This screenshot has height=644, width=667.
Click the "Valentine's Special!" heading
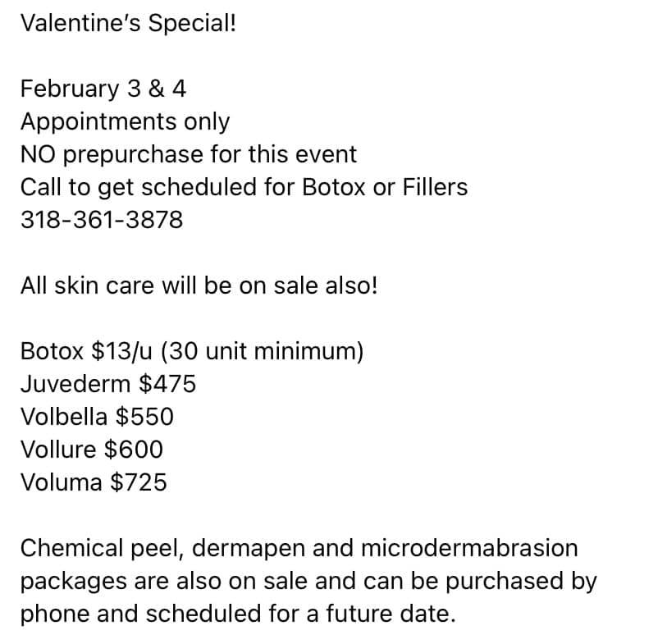128,22
